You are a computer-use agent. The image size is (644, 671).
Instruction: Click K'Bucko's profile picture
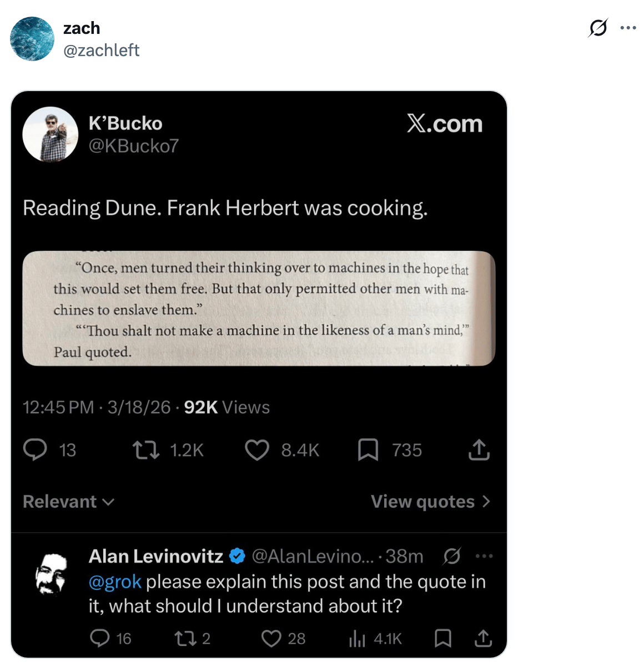(51, 134)
